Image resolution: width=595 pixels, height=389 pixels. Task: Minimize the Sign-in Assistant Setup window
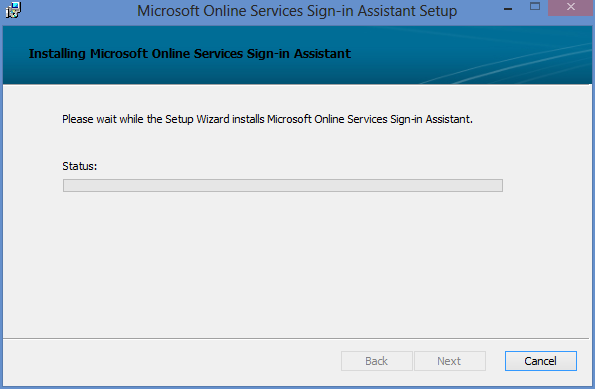508,9
